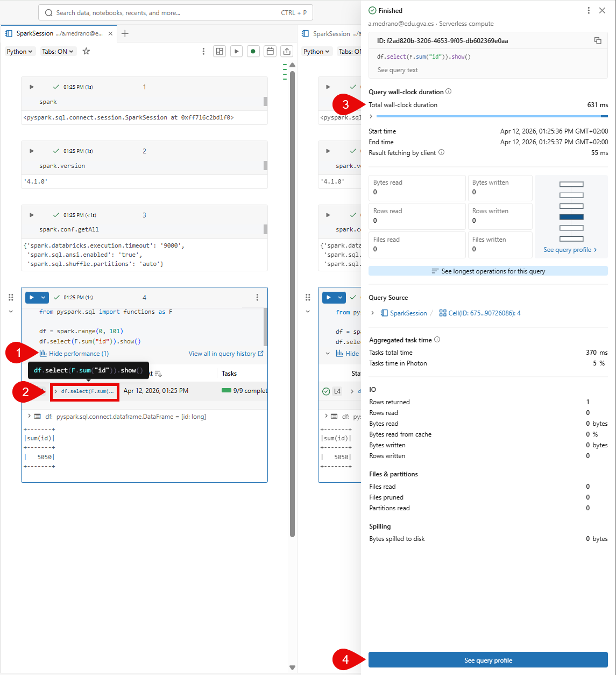Open run dropdown on right pane cell 4
Image resolution: width=616 pixels, height=675 pixels.
(x=340, y=297)
